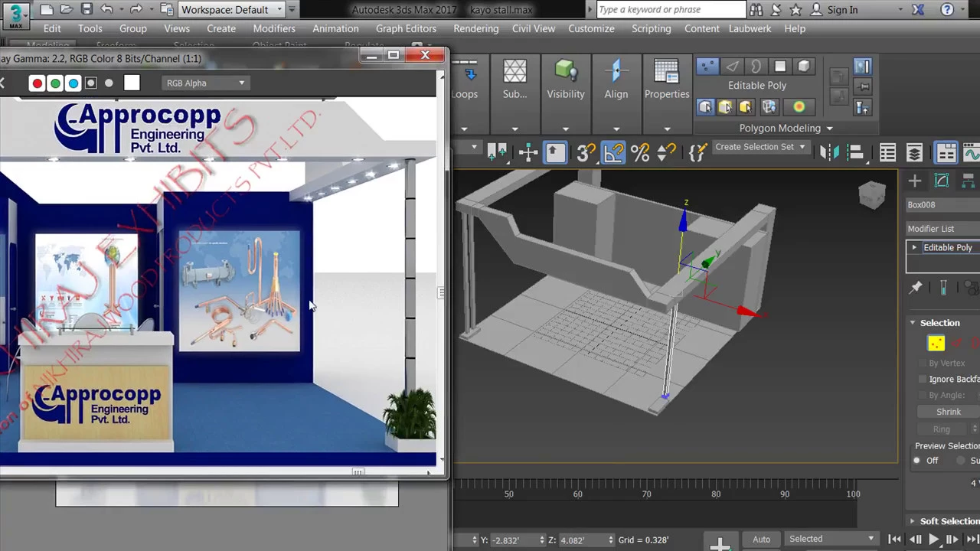Select Vertex sub-object mode in Editable Poly ribbon

tap(707, 67)
